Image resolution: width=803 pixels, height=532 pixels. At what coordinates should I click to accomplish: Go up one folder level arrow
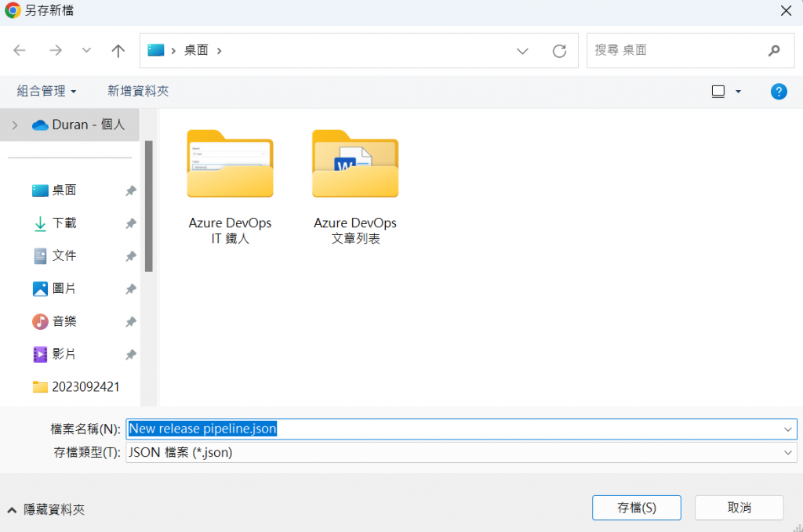[x=118, y=50]
